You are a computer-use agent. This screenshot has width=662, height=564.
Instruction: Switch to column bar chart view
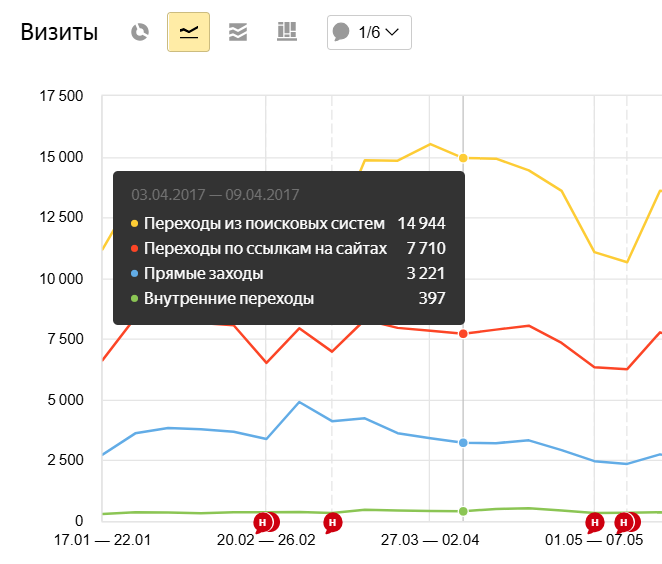click(x=287, y=32)
